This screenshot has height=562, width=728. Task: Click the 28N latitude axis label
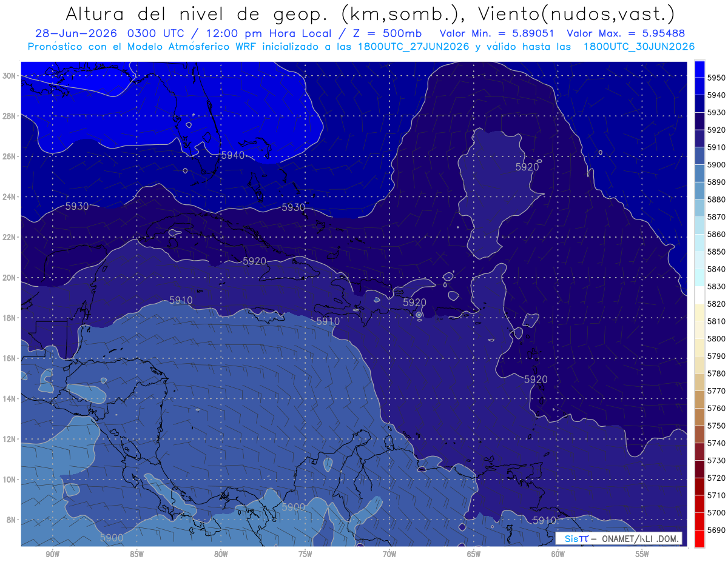tap(10, 116)
